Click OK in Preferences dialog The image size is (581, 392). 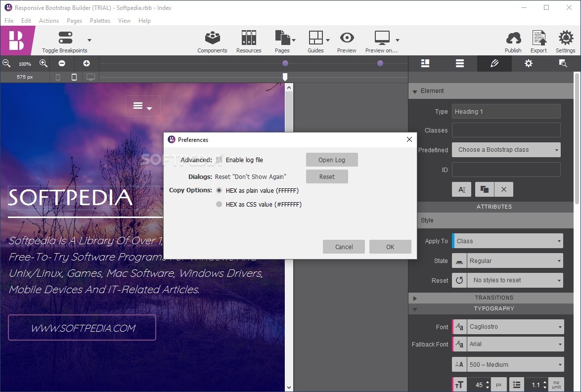pyautogui.click(x=390, y=247)
